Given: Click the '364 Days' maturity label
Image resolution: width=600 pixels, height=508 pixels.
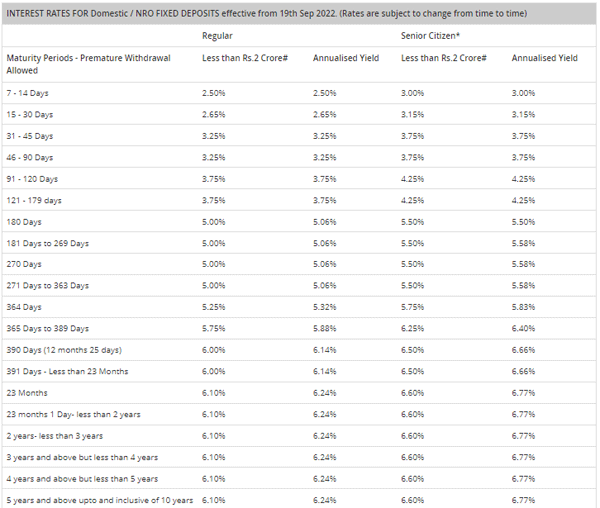Looking at the screenshot, I should coord(24,307).
